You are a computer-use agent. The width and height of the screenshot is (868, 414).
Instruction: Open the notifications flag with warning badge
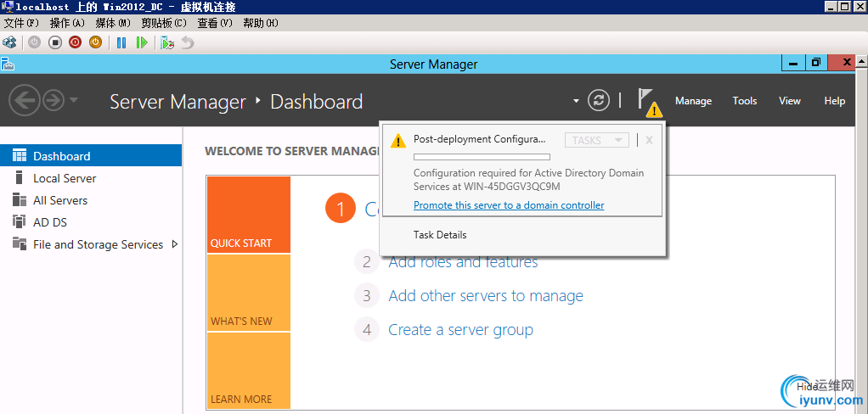(648, 103)
